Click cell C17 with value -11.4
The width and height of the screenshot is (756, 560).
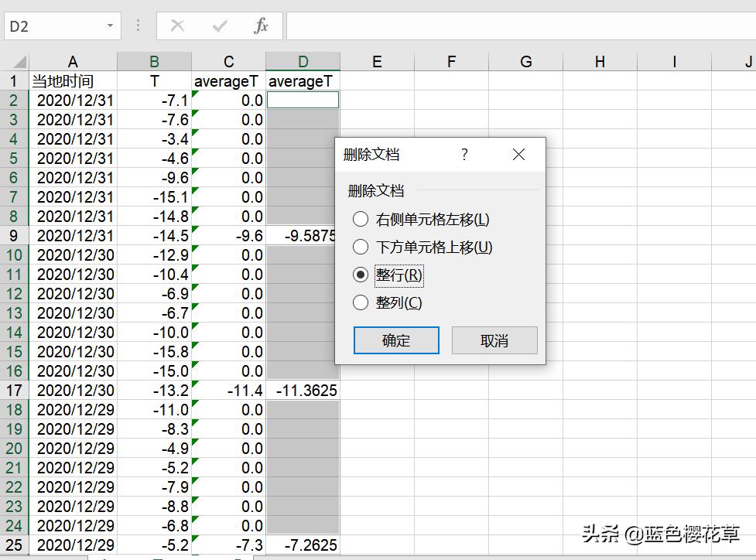[228, 391]
